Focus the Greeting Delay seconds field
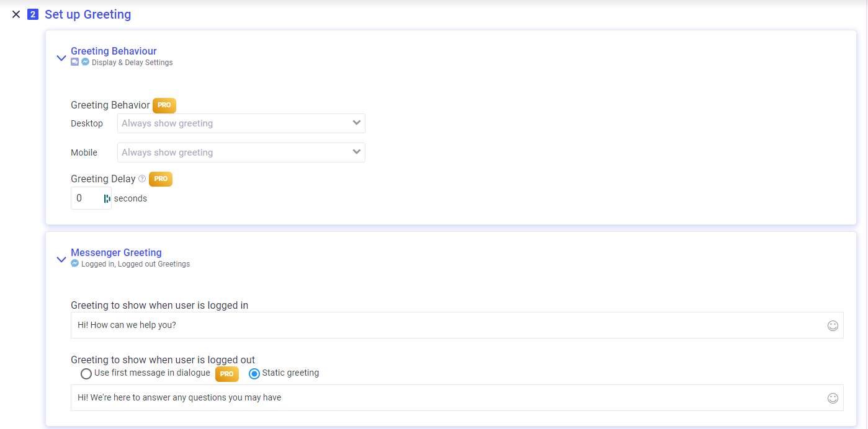Screen dimensions: 868x429 pos(86,198)
